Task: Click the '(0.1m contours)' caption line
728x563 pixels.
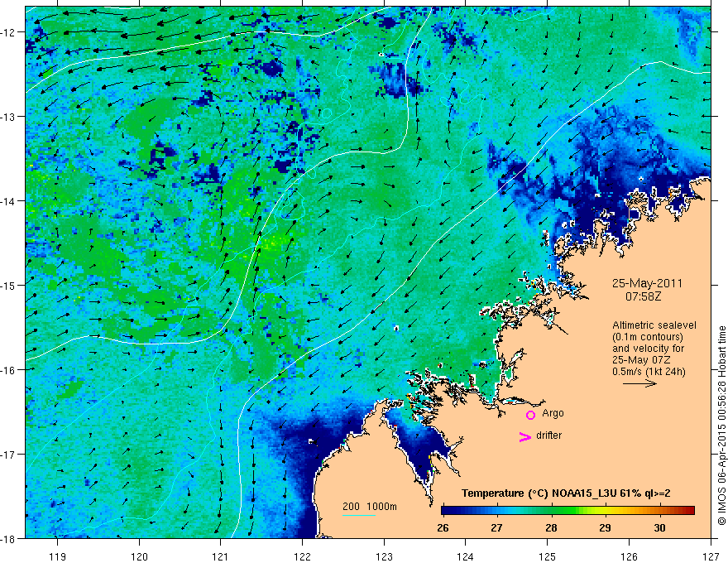Action: point(648,337)
